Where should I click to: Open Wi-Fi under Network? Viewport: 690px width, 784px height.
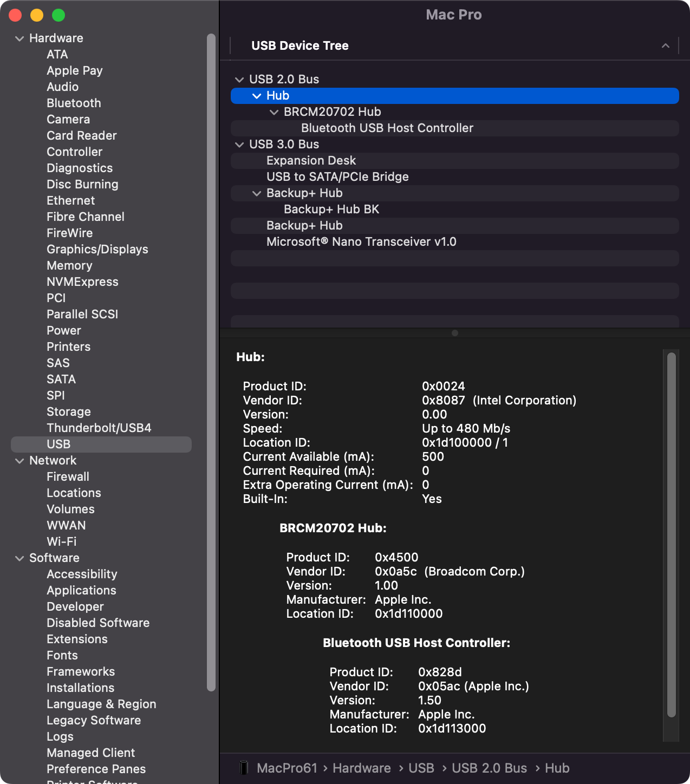click(61, 541)
